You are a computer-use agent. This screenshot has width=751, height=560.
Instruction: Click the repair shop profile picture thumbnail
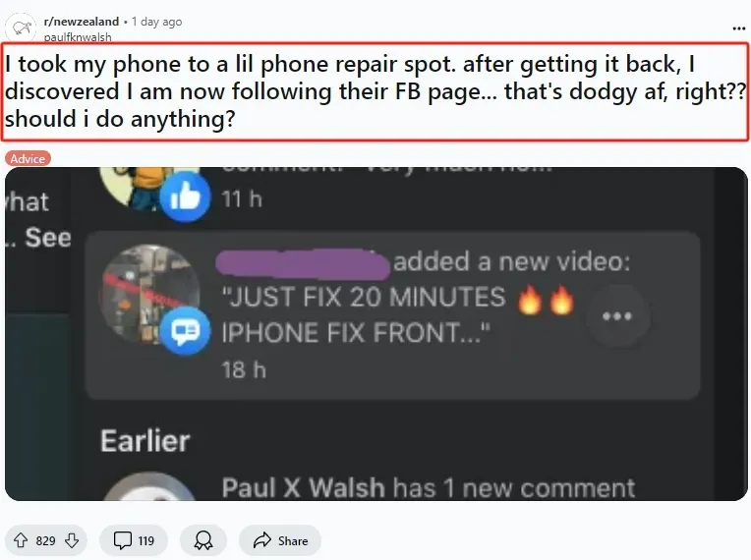pos(149,294)
